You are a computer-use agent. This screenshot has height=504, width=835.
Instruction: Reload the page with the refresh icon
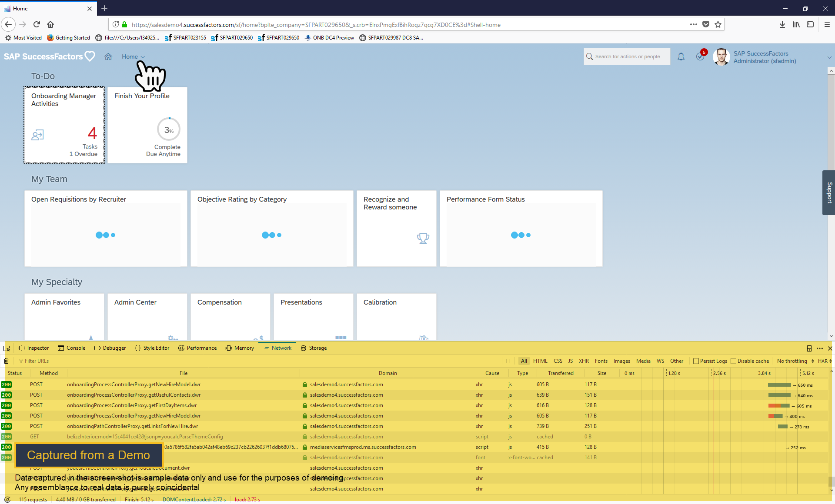click(x=37, y=24)
